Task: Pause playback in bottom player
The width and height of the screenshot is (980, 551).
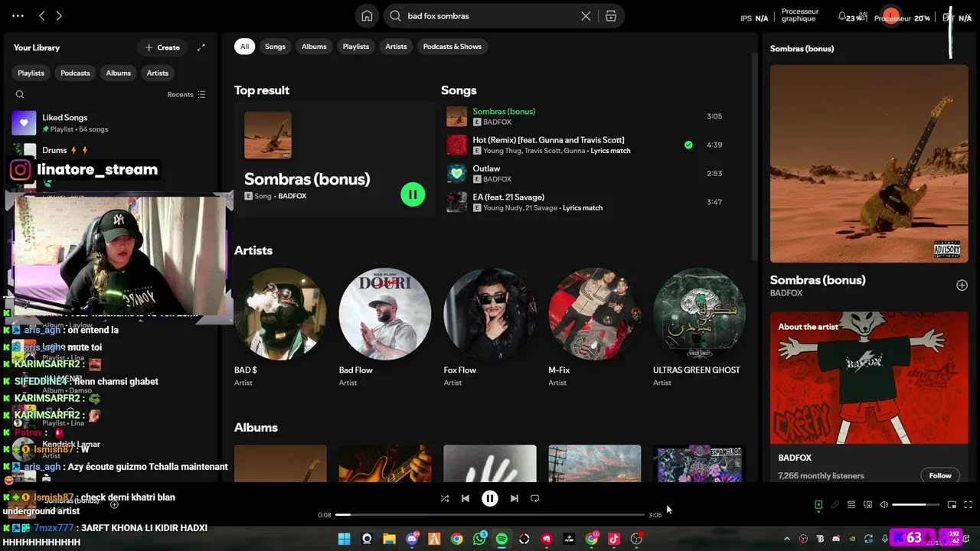Action: (490, 498)
